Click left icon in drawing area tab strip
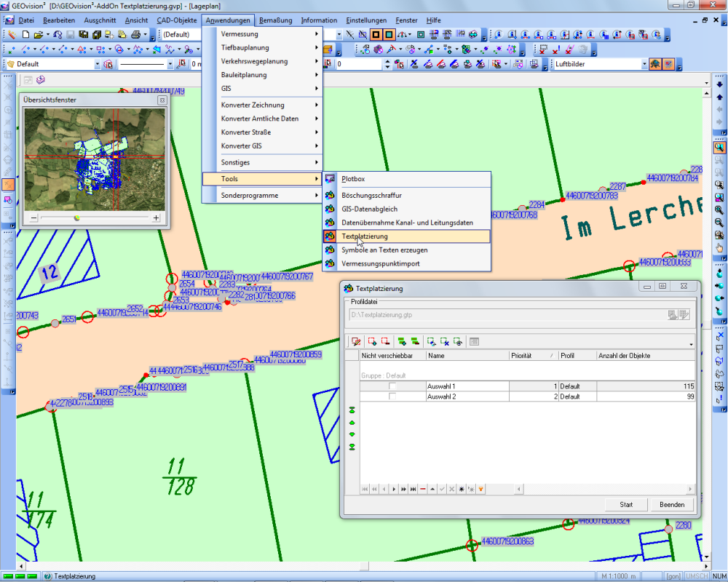 (28, 80)
